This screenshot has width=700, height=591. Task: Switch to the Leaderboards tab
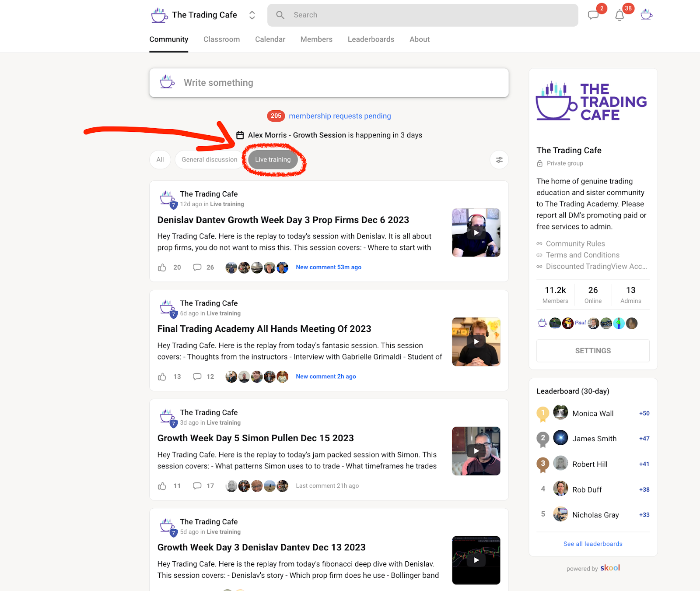pos(371,39)
